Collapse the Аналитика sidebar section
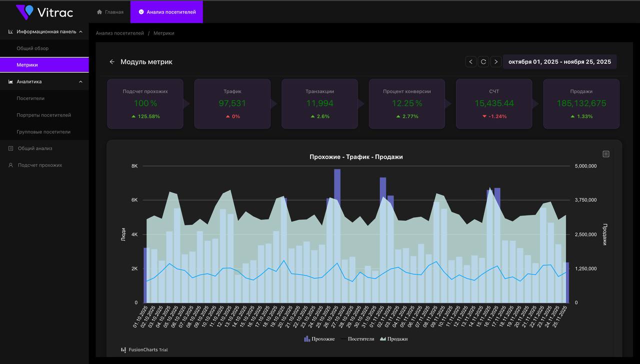Image resolution: width=640 pixels, height=364 pixels. (x=81, y=81)
